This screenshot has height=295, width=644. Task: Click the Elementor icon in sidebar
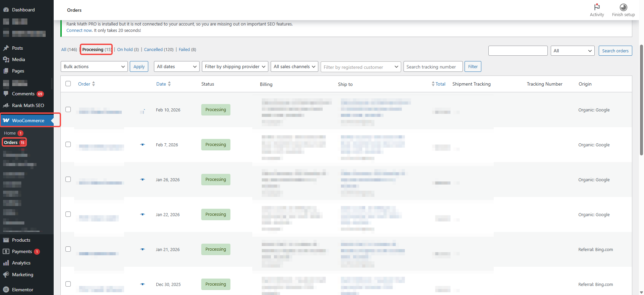[6, 290]
